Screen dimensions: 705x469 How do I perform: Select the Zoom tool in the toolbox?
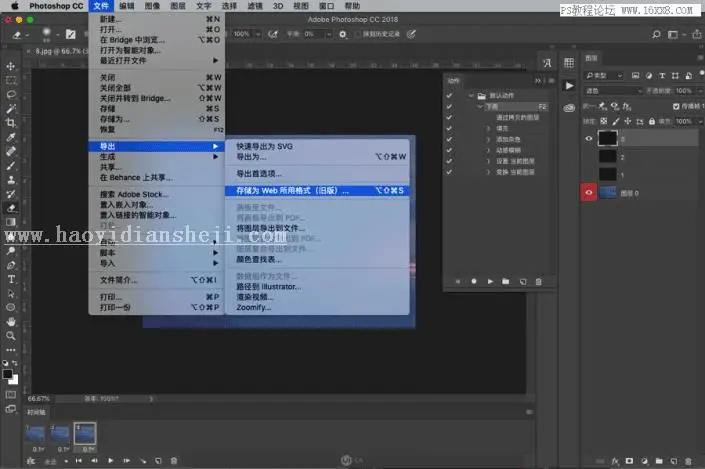point(11,335)
